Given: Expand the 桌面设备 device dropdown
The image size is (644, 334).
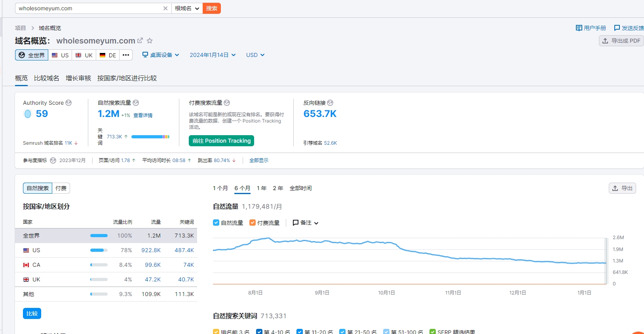Looking at the screenshot, I should [x=161, y=55].
